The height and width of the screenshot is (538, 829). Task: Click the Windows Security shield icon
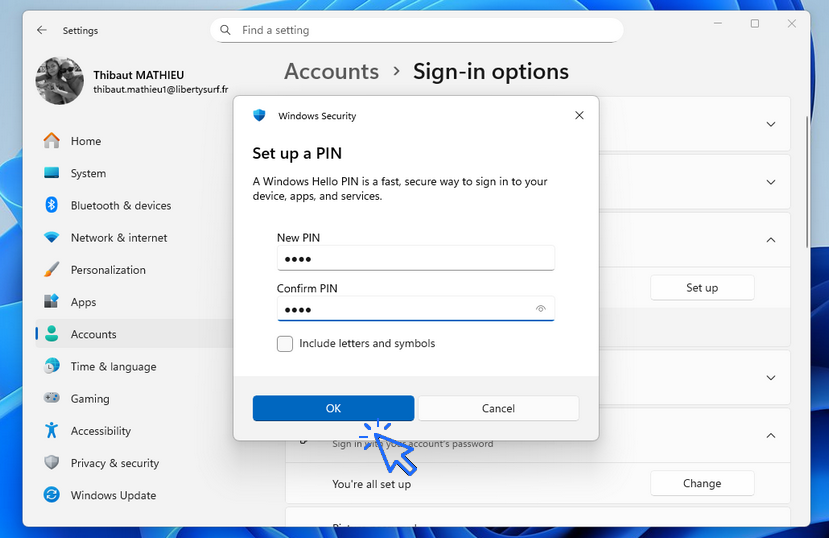click(259, 115)
